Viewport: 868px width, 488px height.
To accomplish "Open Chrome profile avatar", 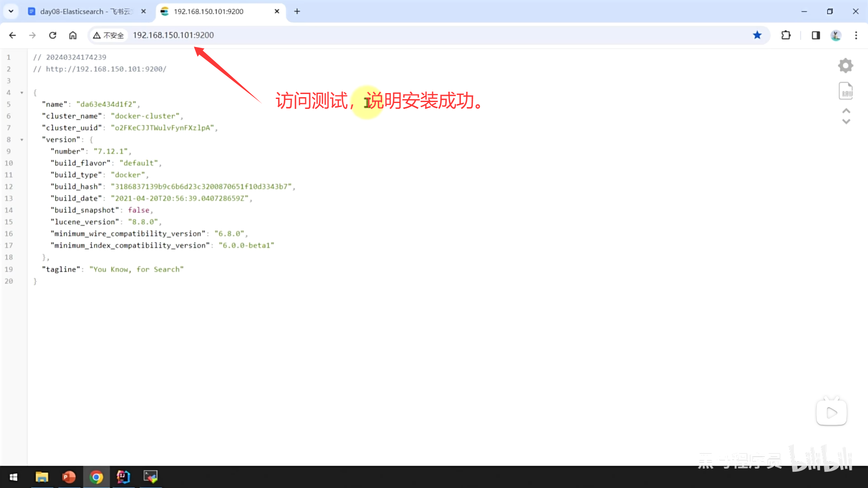I will tap(835, 35).
